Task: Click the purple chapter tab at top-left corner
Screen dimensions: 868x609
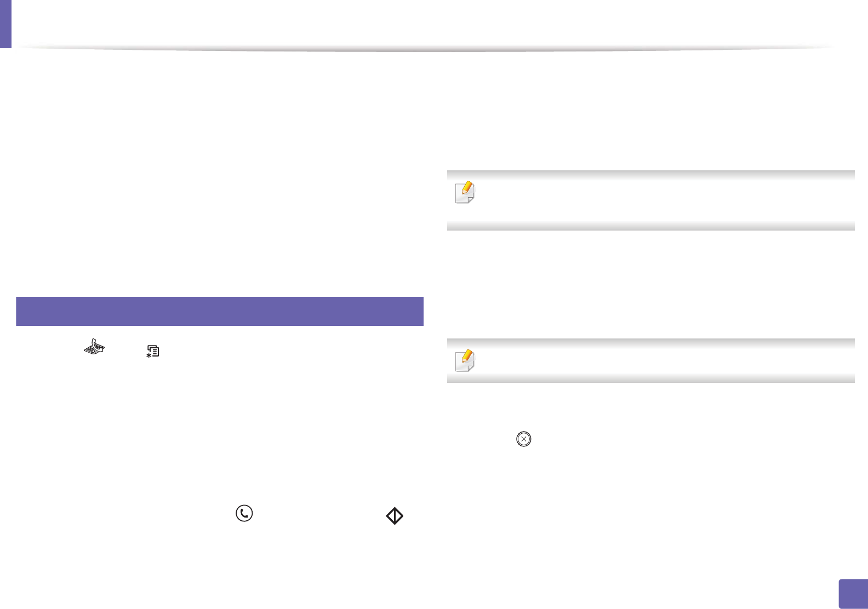Action: click(x=5, y=24)
